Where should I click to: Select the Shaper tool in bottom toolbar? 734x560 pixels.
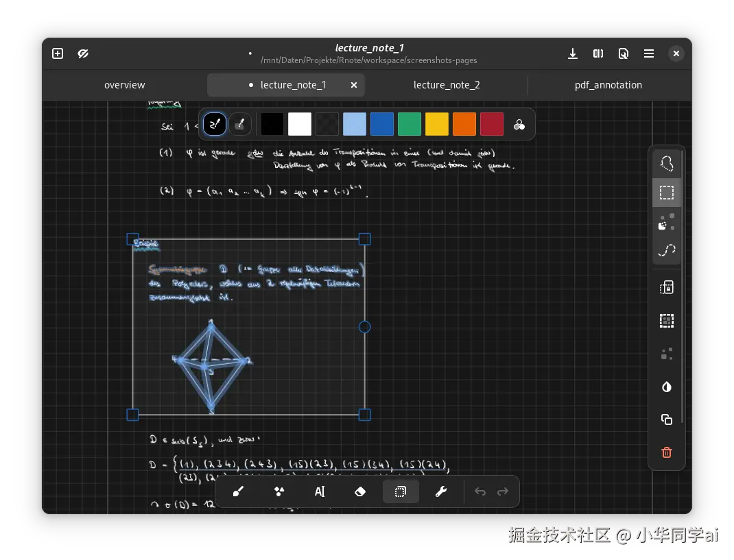click(279, 491)
